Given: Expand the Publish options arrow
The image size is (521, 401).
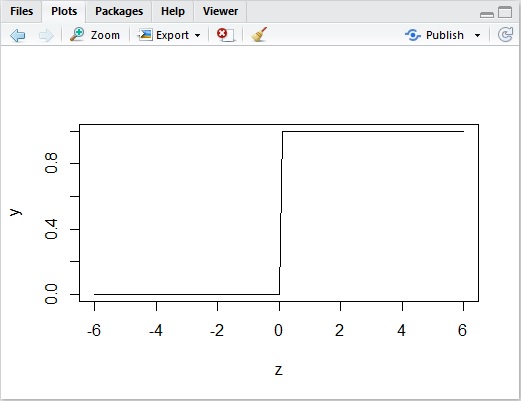Looking at the screenshot, I should (x=477, y=35).
